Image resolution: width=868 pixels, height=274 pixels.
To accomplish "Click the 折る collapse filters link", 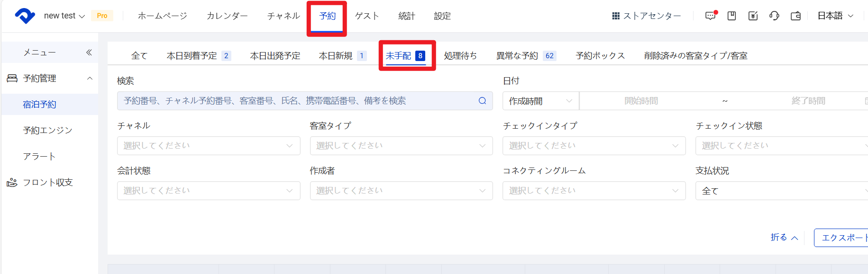I will tap(784, 238).
